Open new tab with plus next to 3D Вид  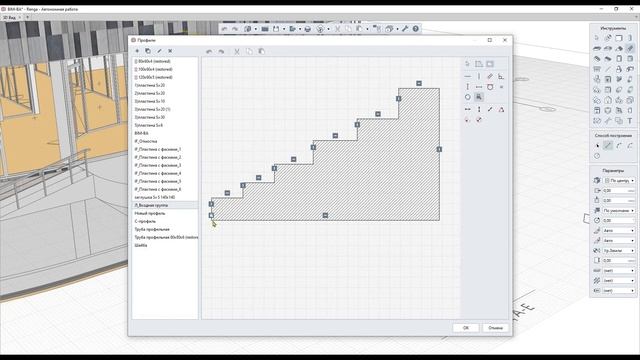pos(27,18)
